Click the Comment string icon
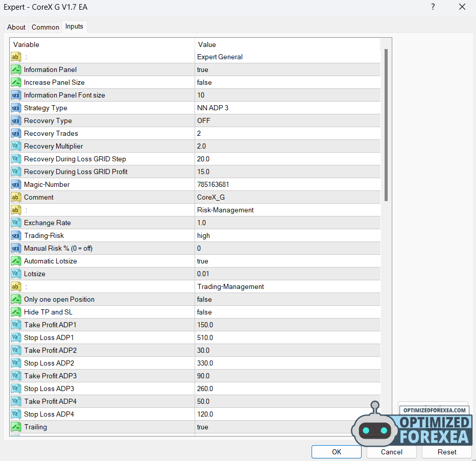476x461 pixels. coord(16,197)
